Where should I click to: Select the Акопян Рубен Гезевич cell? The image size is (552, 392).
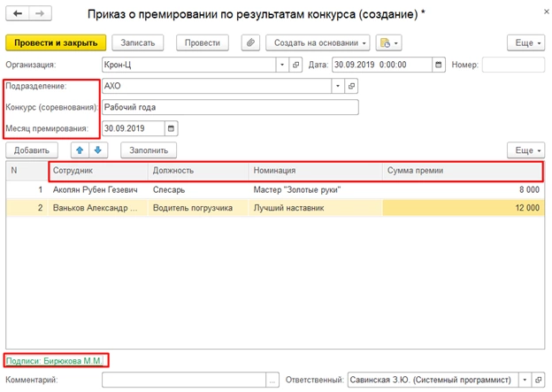pyautogui.click(x=98, y=190)
